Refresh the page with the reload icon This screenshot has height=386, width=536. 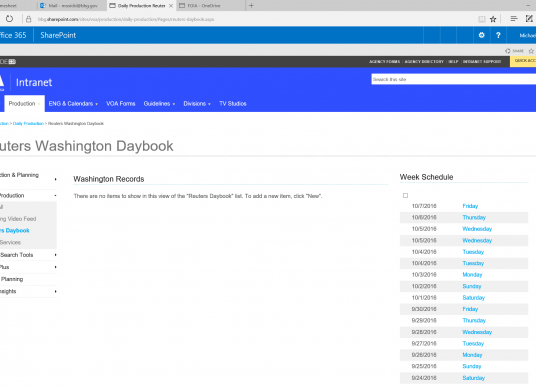[9, 19]
